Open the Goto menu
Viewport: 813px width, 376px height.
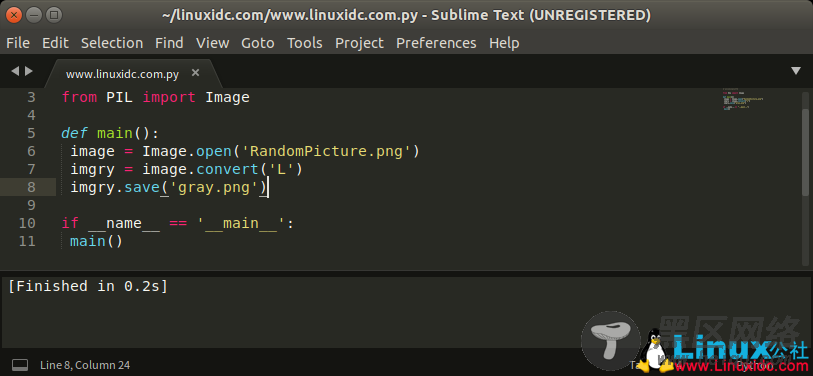(258, 43)
